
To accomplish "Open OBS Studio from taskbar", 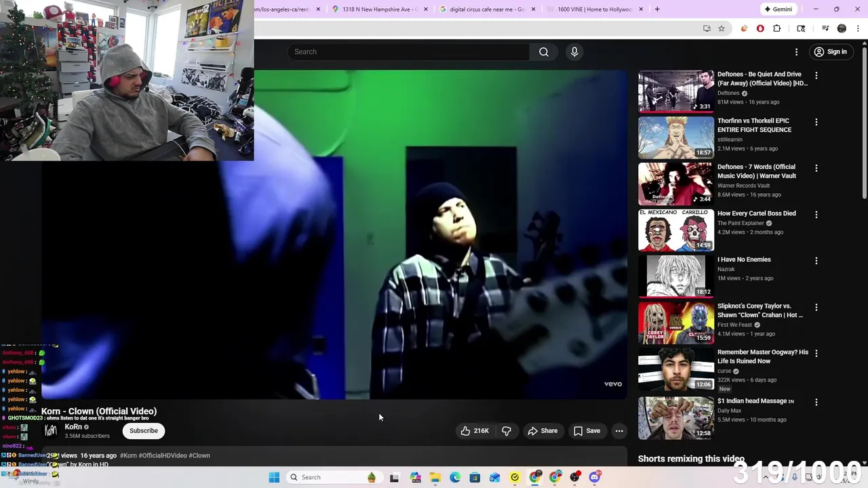I will [x=575, y=477].
